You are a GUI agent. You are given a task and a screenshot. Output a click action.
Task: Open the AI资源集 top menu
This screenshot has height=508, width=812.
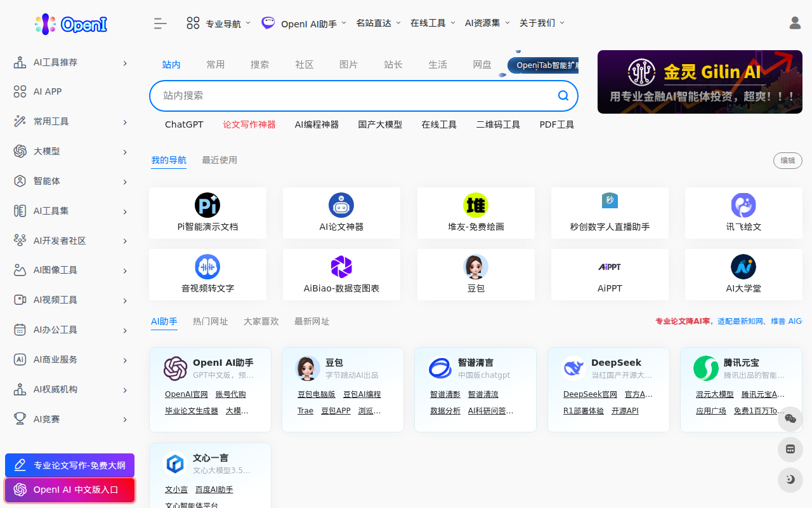click(x=488, y=23)
